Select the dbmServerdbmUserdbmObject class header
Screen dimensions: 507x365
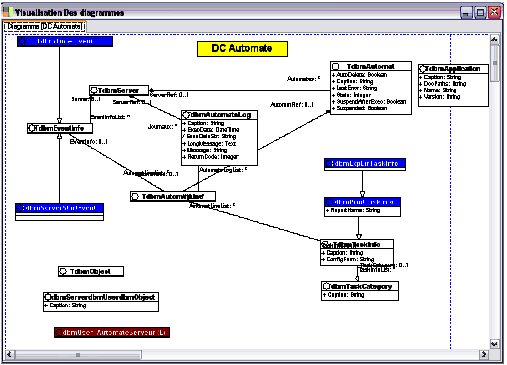click(x=101, y=297)
